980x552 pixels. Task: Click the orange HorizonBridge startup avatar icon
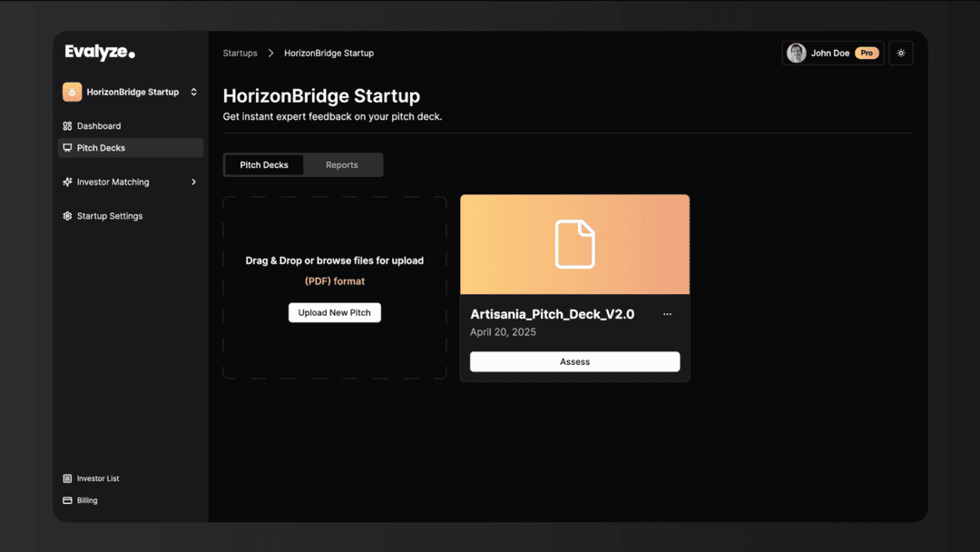point(72,92)
